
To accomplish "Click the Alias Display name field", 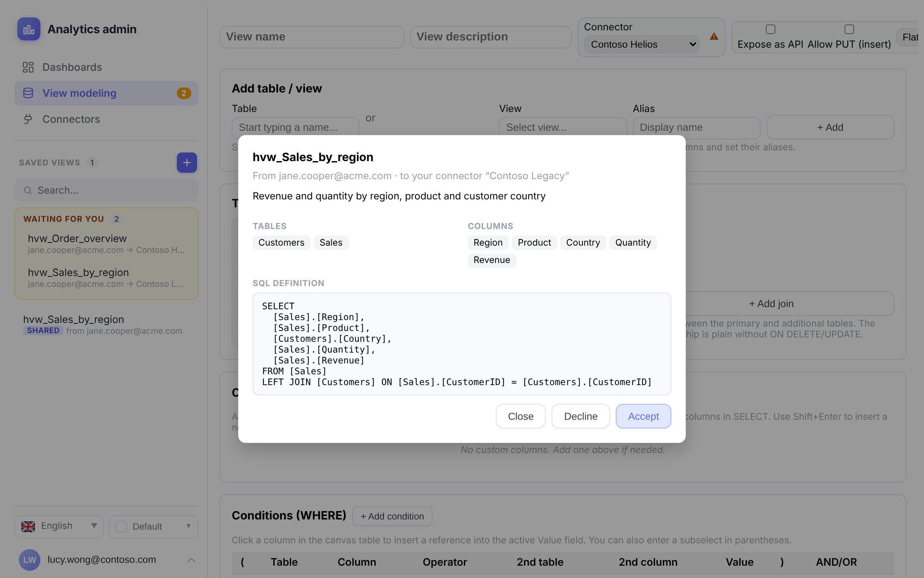I will tap(697, 127).
